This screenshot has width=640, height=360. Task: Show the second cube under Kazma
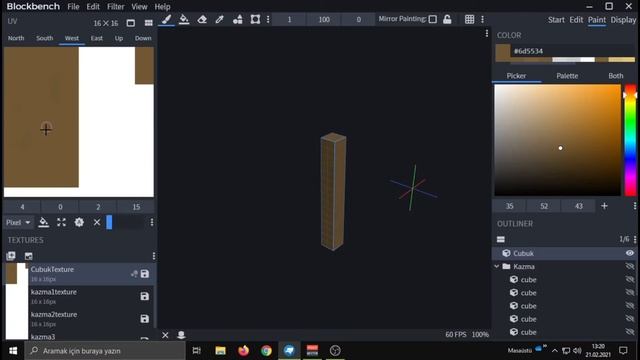pos(630,293)
